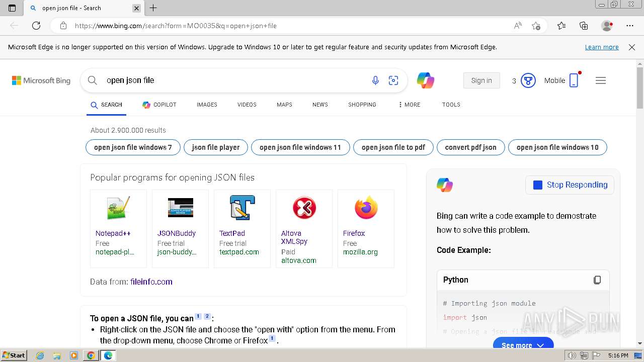Open the Mobile phone icon

tap(574, 80)
